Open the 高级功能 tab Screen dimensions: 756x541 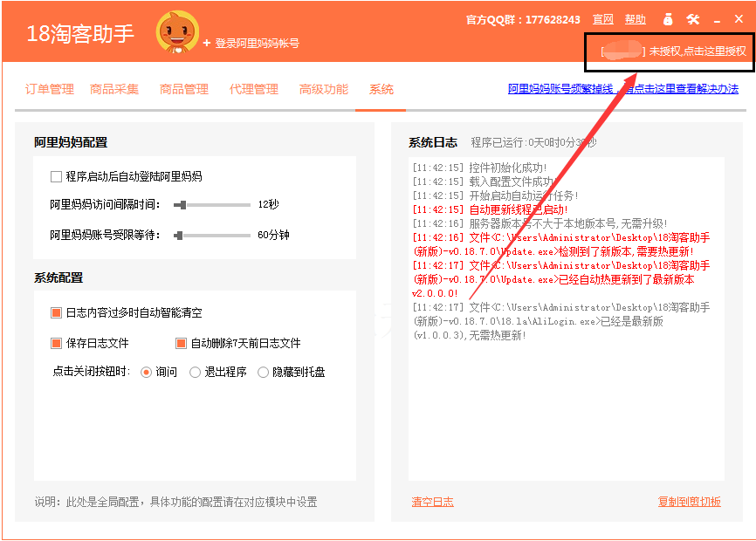pos(324,89)
